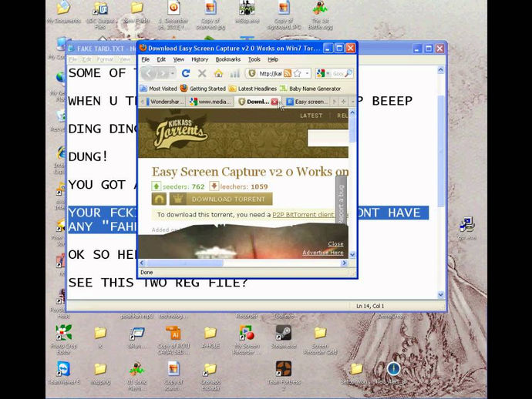Image resolution: width=532 pixels, height=399 pixels.
Task: Click the Firefox horizontal scrollbar thumb
Action: point(185,263)
